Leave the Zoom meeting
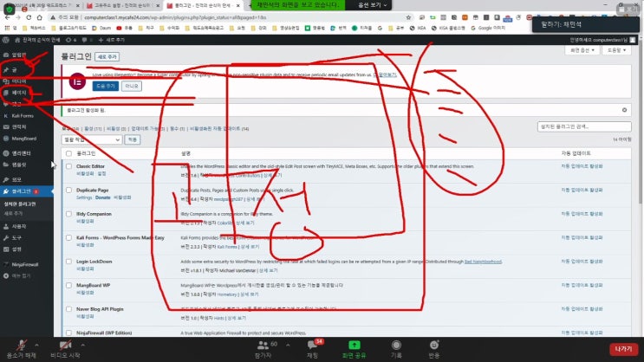The width and height of the screenshot is (644, 362). [623, 349]
